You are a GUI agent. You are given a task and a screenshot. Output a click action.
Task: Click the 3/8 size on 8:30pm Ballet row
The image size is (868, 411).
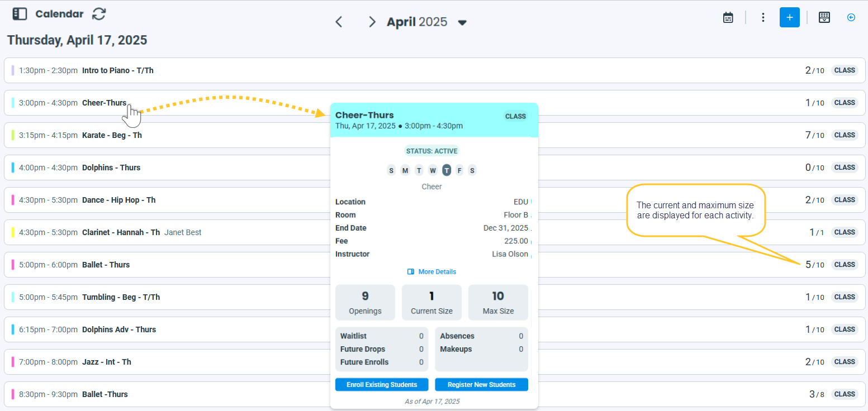click(x=817, y=394)
